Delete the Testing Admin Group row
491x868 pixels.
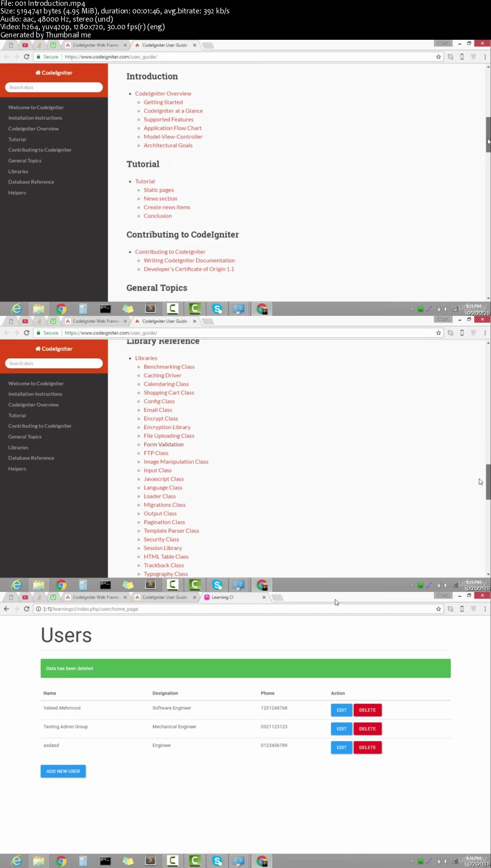367,729
